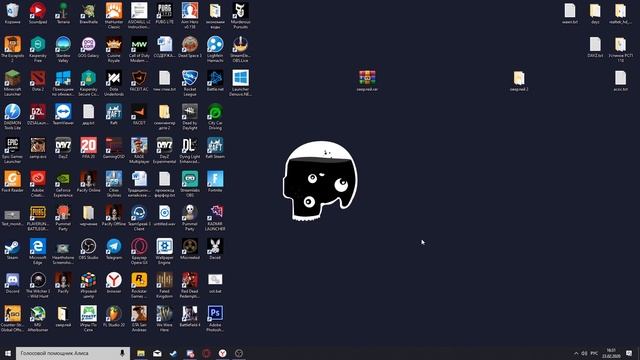The width and height of the screenshot is (640, 360).
Task: Launch Soundpad from the desktop
Action: click(x=38, y=13)
